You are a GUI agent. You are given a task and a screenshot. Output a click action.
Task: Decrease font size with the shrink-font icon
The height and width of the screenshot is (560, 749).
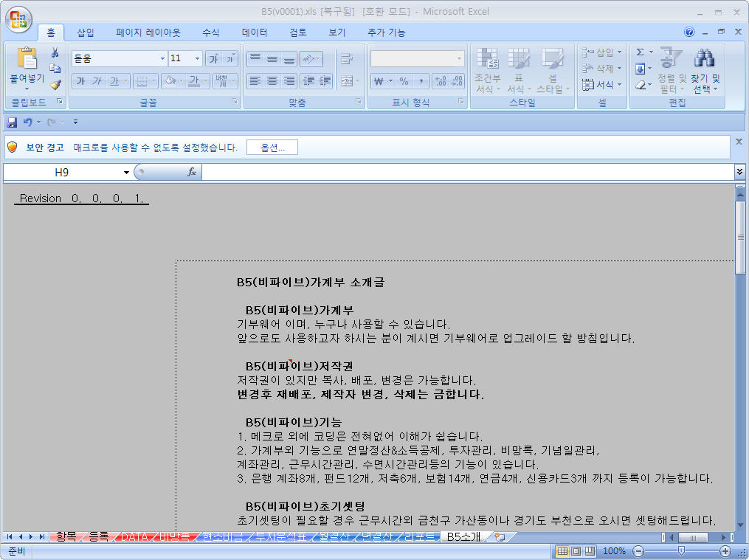tap(229, 58)
